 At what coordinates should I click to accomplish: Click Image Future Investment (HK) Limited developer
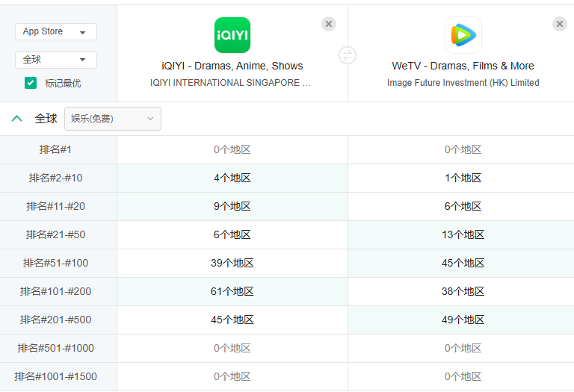(463, 83)
